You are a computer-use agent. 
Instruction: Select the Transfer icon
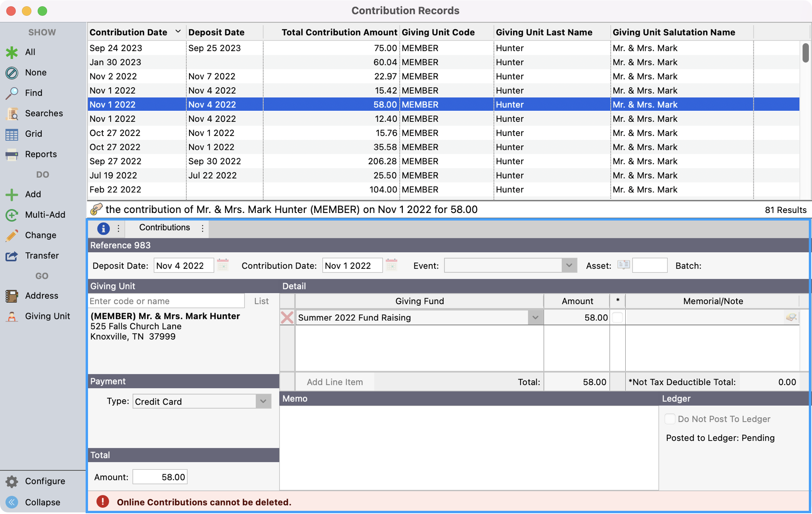[x=12, y=256]
